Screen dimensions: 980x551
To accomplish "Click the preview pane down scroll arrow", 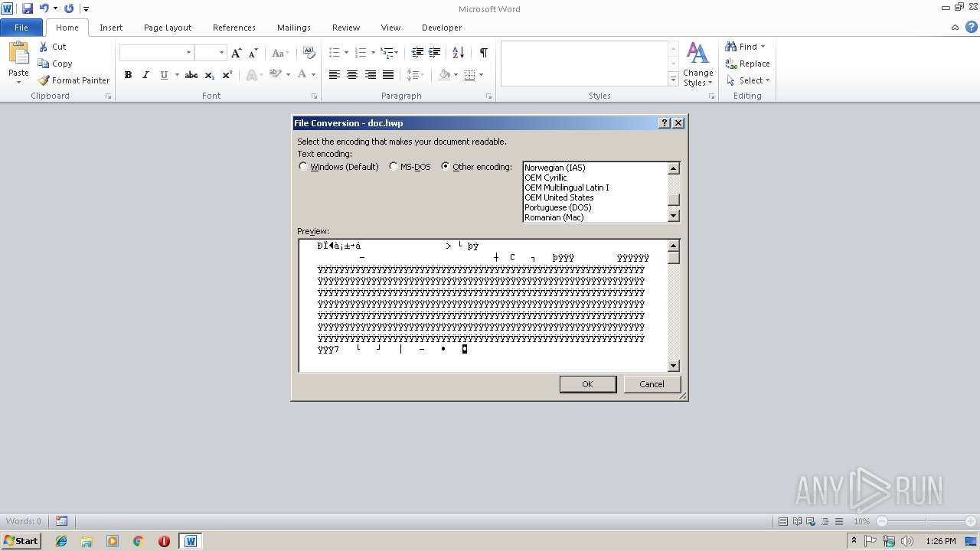I will click(674, 366).
